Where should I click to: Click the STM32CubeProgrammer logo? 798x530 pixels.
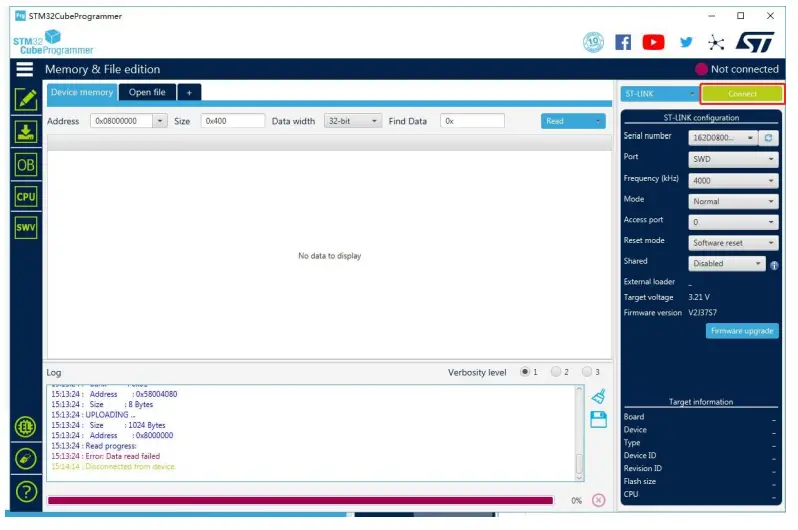point(53,43)
